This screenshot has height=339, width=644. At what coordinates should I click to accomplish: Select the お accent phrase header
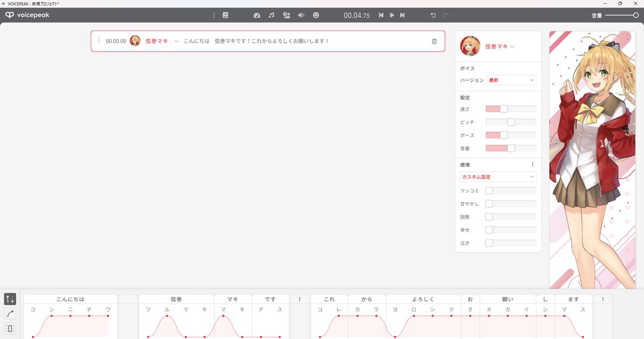click(470, 299)
